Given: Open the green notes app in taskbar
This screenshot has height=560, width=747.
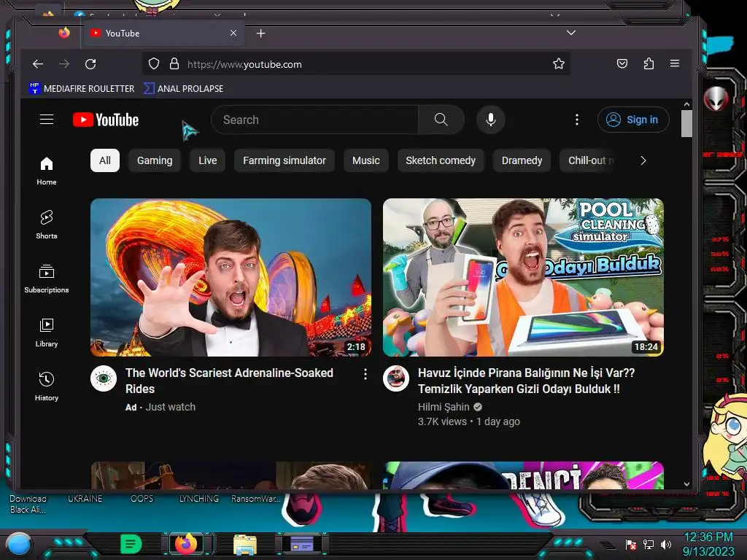Looking at the screenshot, I should pyautogui.click(x=131, y=544).
